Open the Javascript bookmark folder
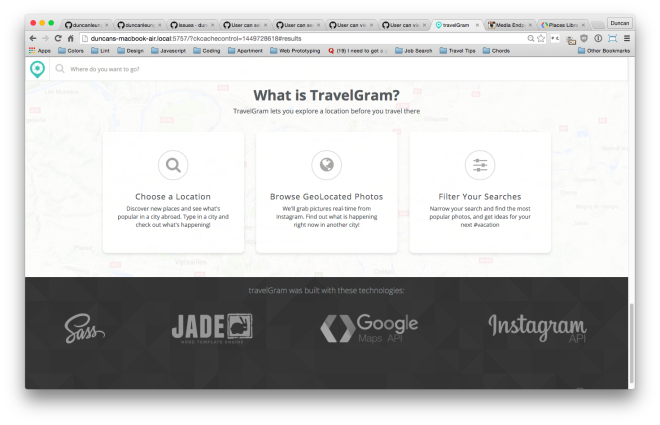Viewport: 660px width, 425px height. point(168,50)
